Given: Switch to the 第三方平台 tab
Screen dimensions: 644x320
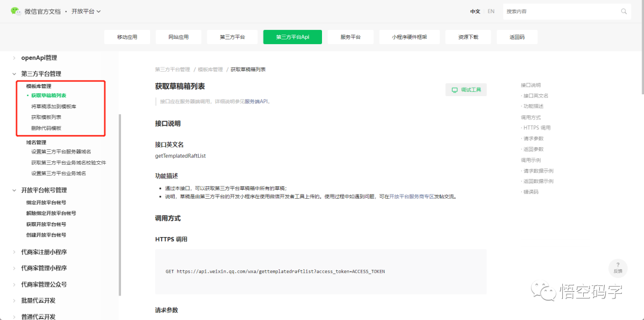Looking at the screenshot, I should pyautogui.click(x=233, y=37).
